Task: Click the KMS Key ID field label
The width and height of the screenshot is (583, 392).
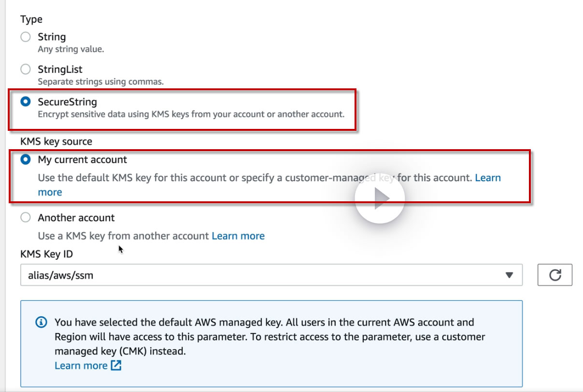Action: (x=47, y=254)
